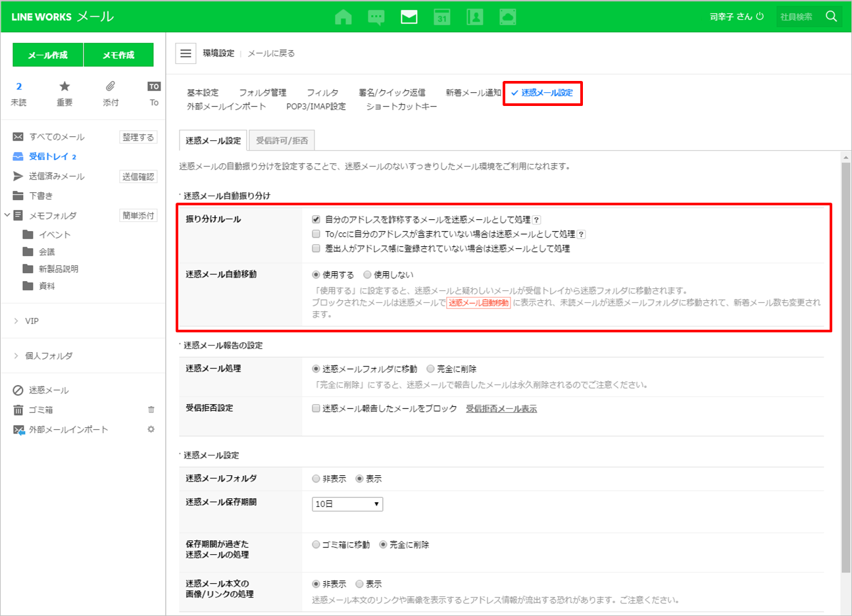The height and width of the screenshot is (616, 852).
Task: Enable the To/cc address spam rule checkbox
Action: coord(316,234)
